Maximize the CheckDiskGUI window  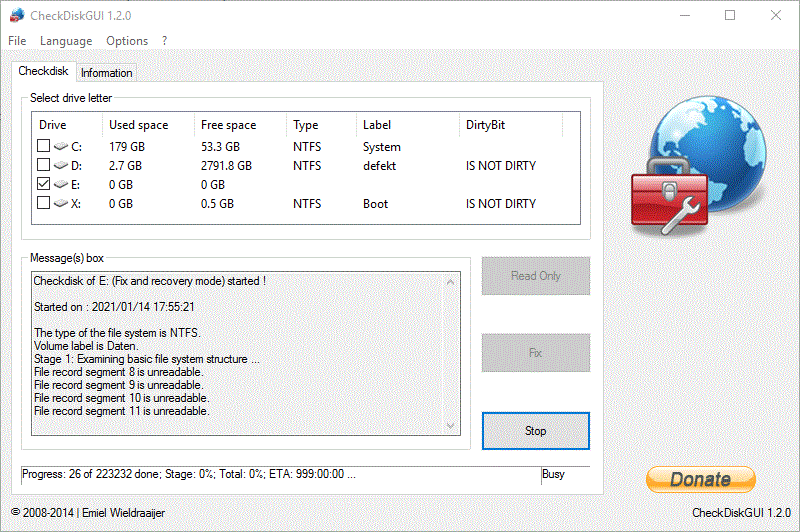pyautogui.click(x=730, y=15)
